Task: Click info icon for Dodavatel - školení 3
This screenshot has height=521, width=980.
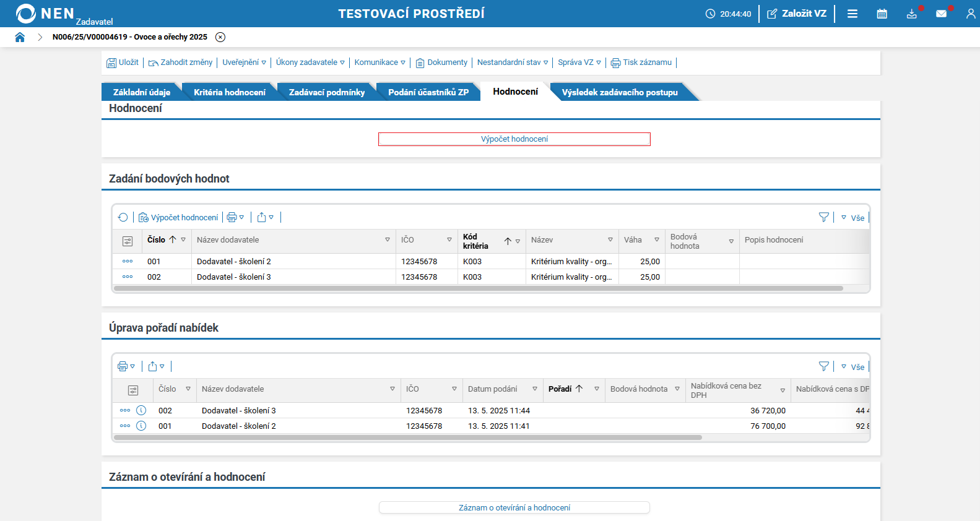Action: (141, 410)
